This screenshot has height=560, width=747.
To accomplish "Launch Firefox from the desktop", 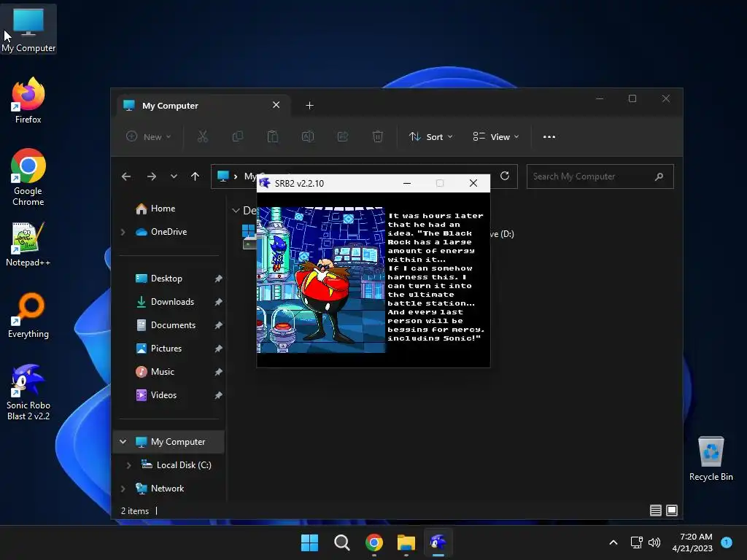I will coord(28,101).
